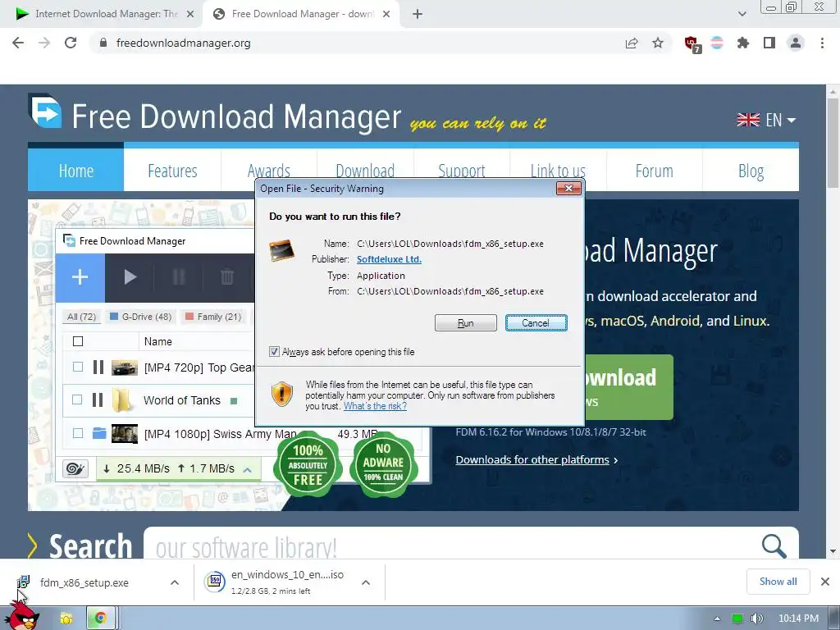This screenshot has width=840, height=630.
Task: Click the browser forward arrow
Action: 44,43
